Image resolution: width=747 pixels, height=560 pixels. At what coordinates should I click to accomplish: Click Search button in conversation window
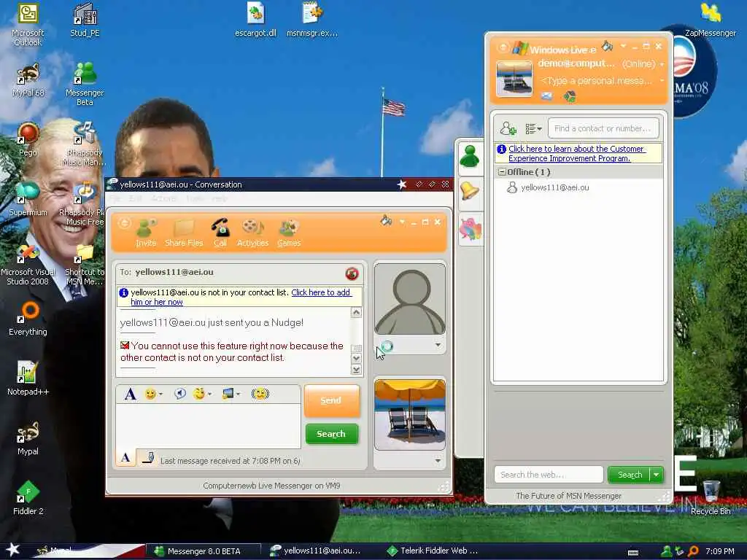click(x=331, y=434)
